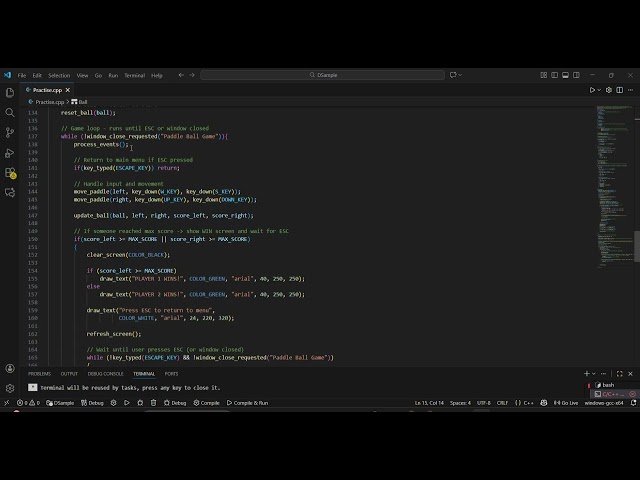This screenshot has height=480, width=640.
Task: Select the C/C++ task terminal entry
Action: pos(615,394)
